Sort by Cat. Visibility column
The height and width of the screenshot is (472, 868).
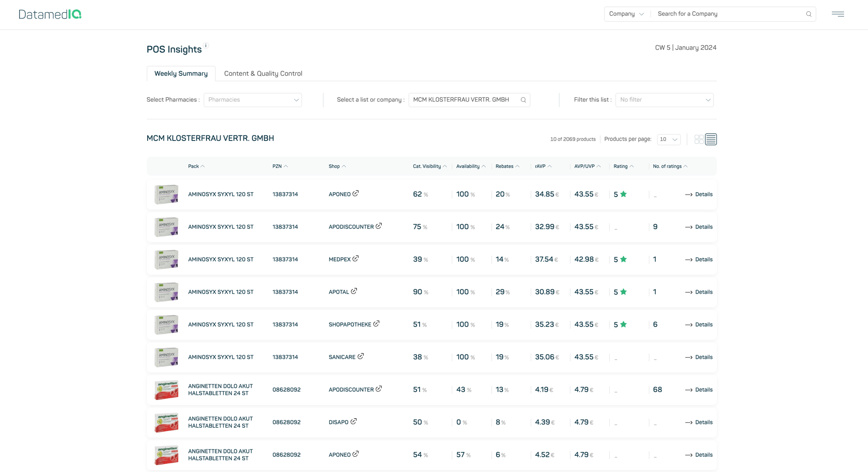tap(430, 166)
